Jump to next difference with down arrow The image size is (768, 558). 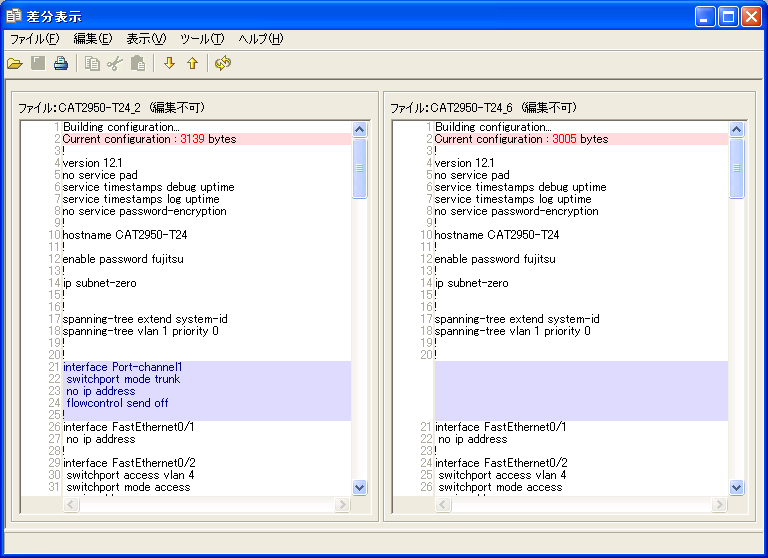[169, 64]
